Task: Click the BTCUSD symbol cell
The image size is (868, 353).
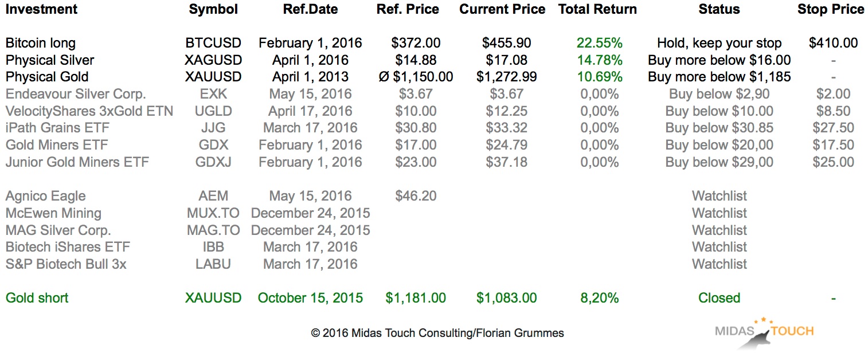Action: 213,43
